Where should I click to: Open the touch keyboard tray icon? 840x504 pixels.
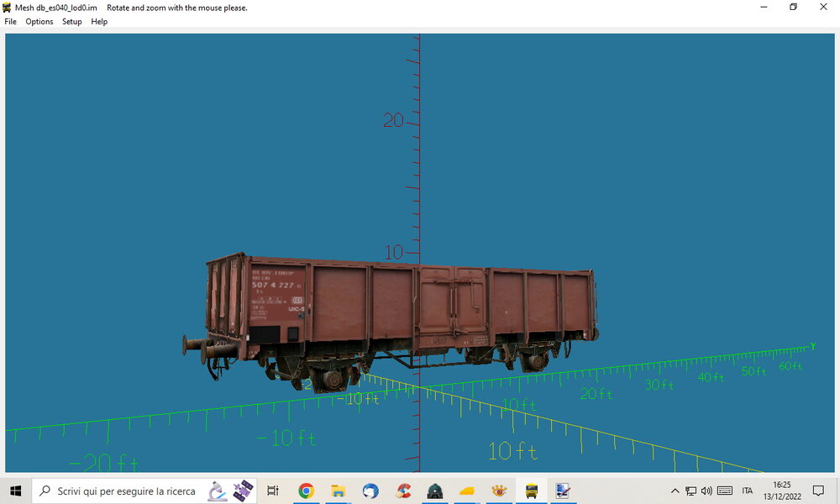[725, 491]
